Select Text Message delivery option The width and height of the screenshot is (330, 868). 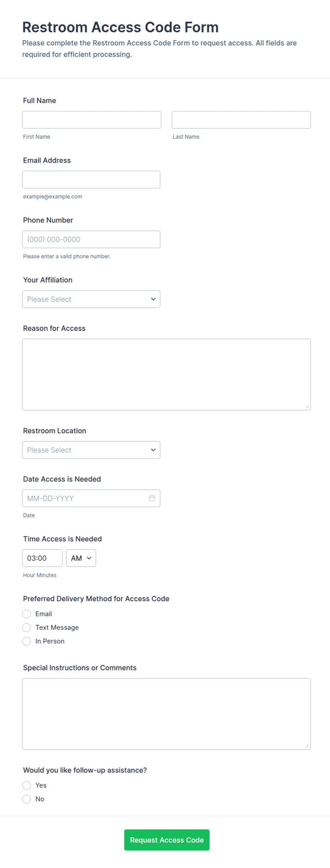27,628
